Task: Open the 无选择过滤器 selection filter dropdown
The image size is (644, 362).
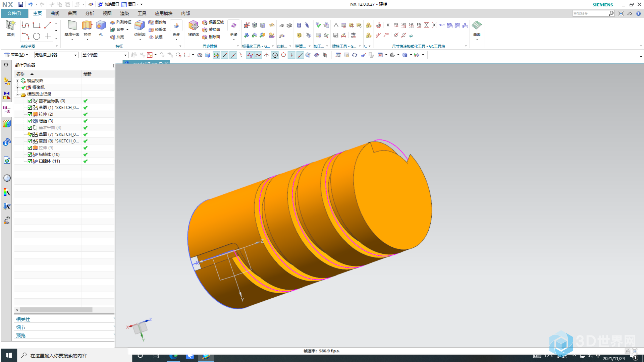Action: tap(56, 55)
